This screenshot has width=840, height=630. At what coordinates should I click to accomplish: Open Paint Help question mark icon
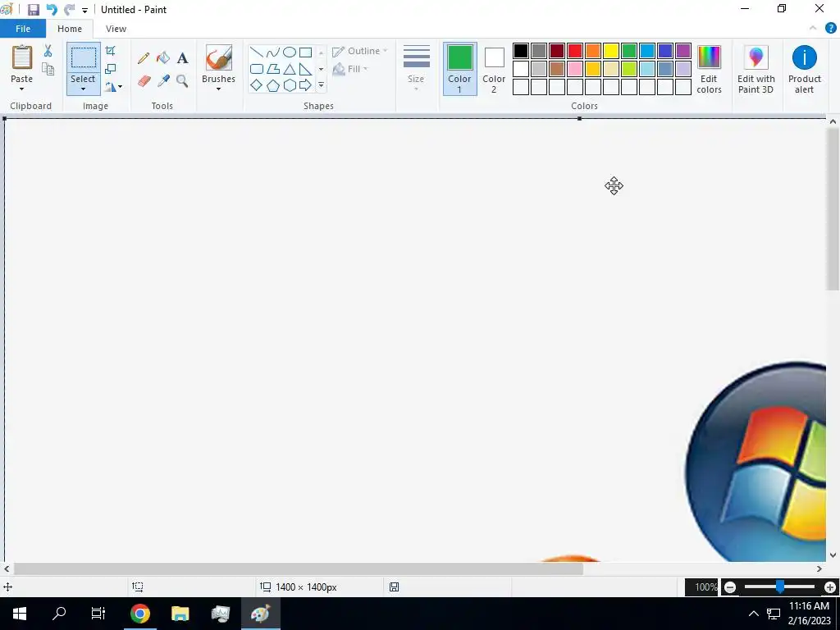(830, 29)
